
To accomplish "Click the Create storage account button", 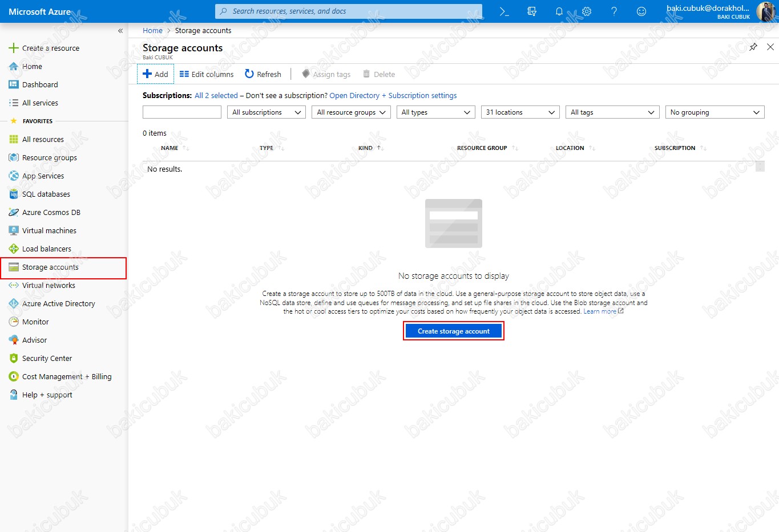I will click(454, 331).
